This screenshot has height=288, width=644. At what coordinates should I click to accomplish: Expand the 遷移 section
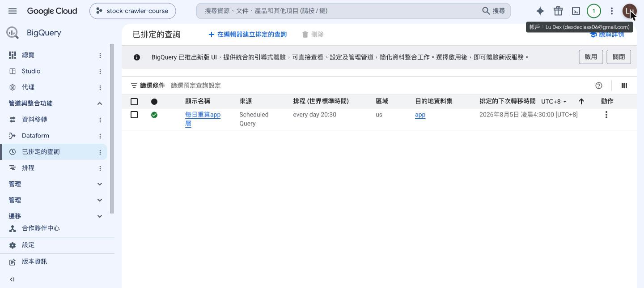tap(100, 216)
